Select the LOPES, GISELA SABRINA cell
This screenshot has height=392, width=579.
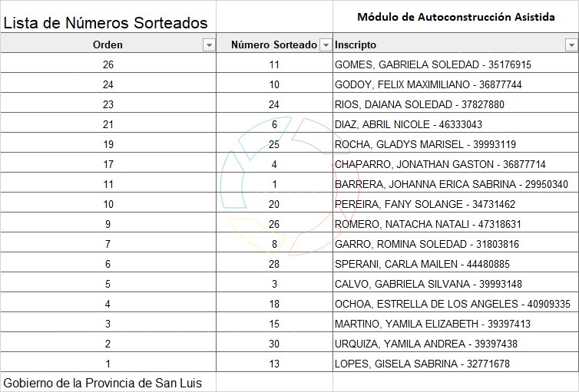coord(422,364)
